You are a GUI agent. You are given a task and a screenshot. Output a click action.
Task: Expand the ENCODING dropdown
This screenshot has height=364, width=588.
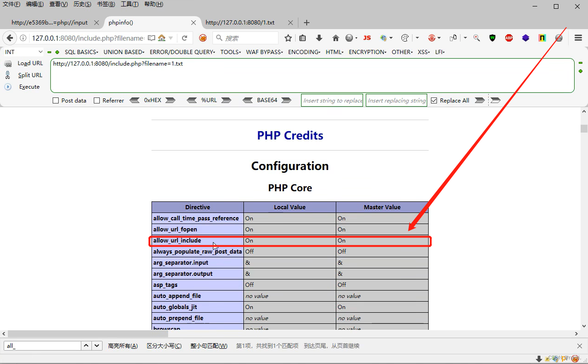[x=304, y=52]
